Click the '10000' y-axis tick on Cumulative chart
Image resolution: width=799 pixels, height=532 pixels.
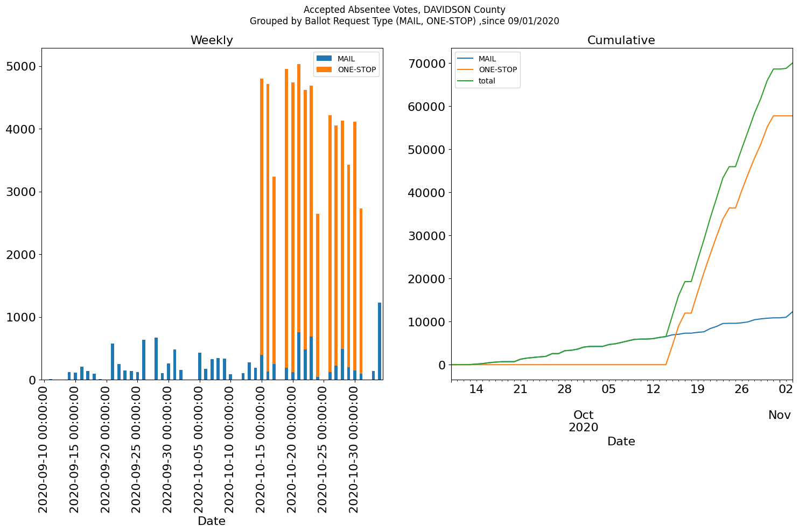click(427, 322)
